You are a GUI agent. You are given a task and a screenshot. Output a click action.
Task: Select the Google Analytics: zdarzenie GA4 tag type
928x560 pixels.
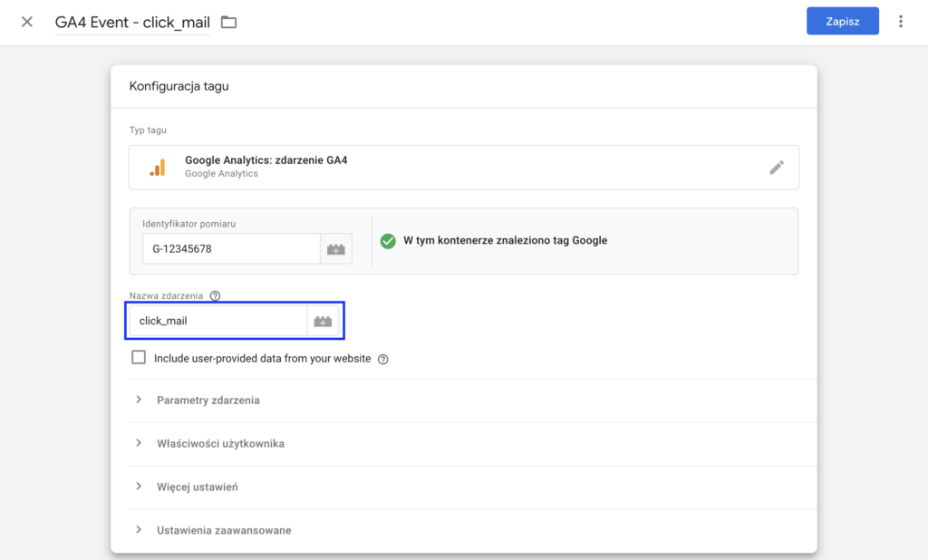tap(464, 168)
